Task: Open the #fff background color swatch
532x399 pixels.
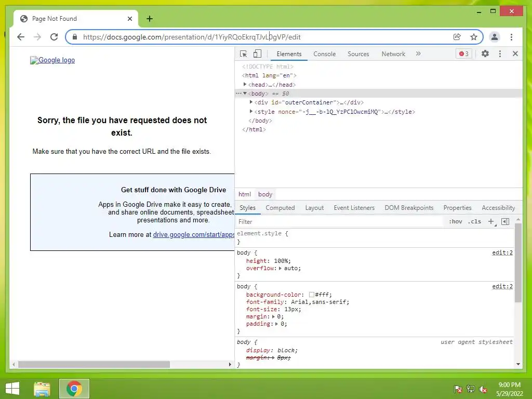Action: pyautogui.click(x=312, y=295)
